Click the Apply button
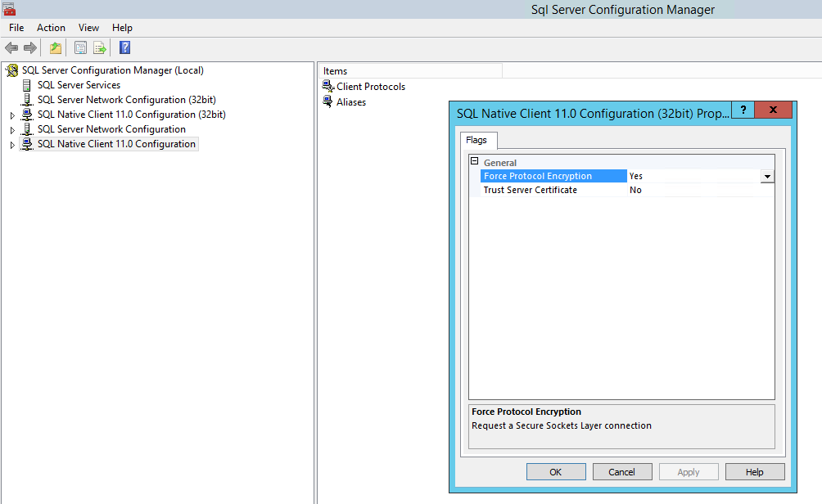The height and width of the screenshot is (504, 822). (x=689, y=471)
